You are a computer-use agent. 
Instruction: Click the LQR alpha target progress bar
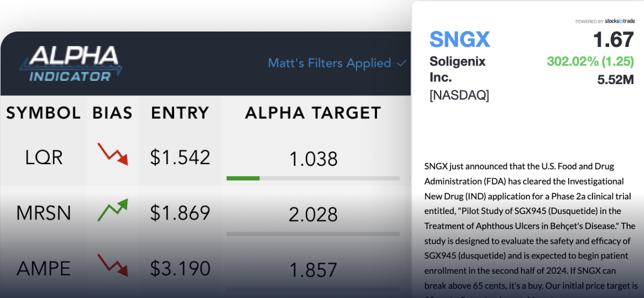pos(313,178)
